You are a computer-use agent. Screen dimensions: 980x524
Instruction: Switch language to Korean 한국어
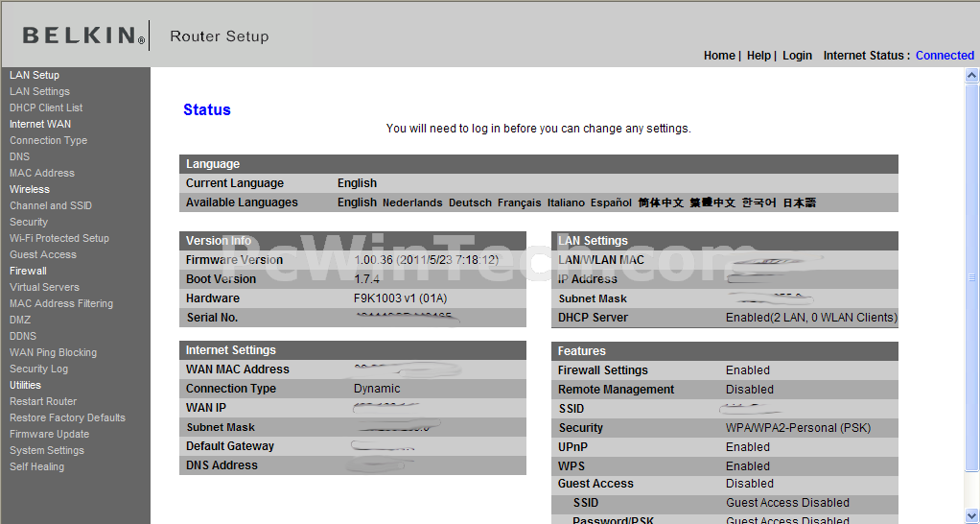[x=758, y=202]
